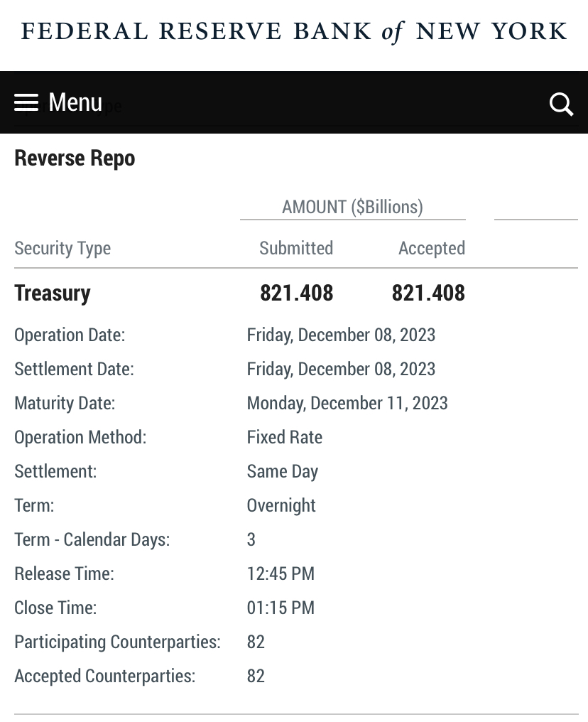Viewport: 588px width, 722px height.
Task: Select the Settlement Date value Friday, December 08, 2023
Action: [341, 370]
